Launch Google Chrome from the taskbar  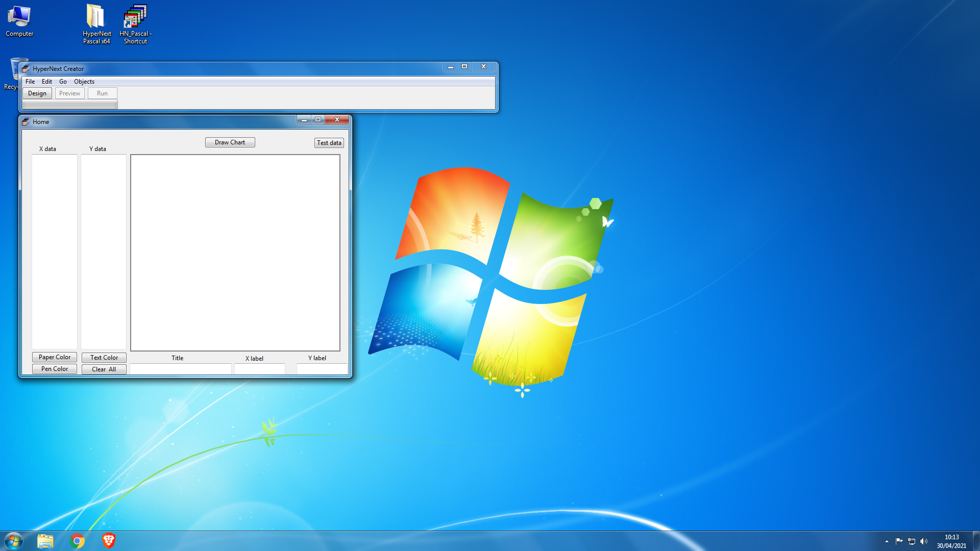[x=77, y=541]
